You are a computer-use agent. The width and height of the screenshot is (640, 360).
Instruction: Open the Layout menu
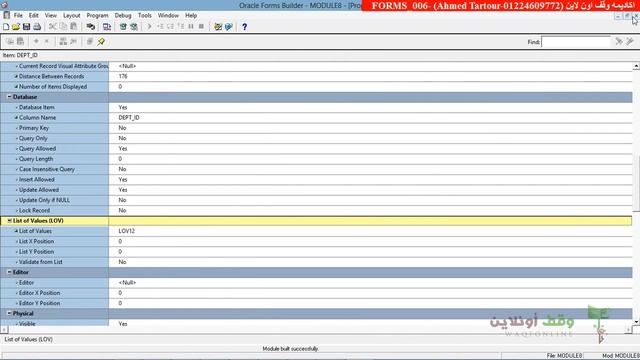[x=71, y=16]
